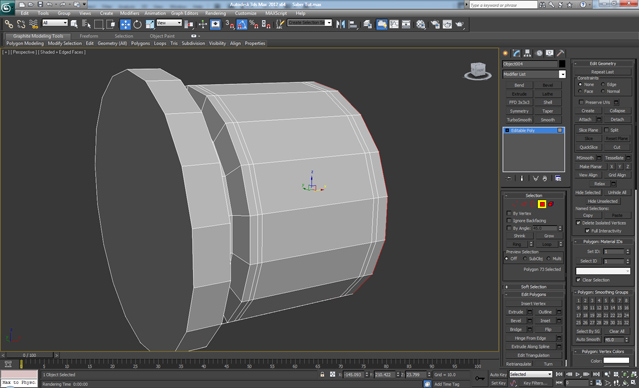Open the Graph Editors menu

pos(184,13)
